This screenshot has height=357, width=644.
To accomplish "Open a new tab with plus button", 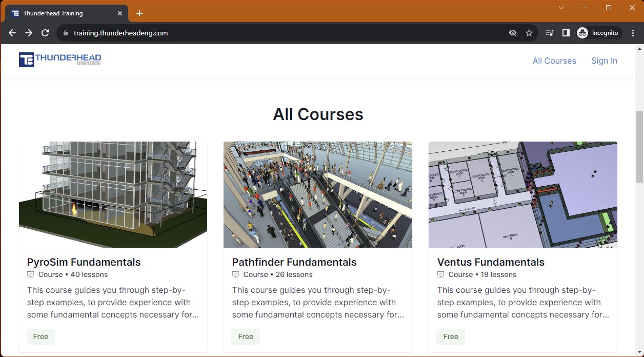I will click(x=139, y=13).
